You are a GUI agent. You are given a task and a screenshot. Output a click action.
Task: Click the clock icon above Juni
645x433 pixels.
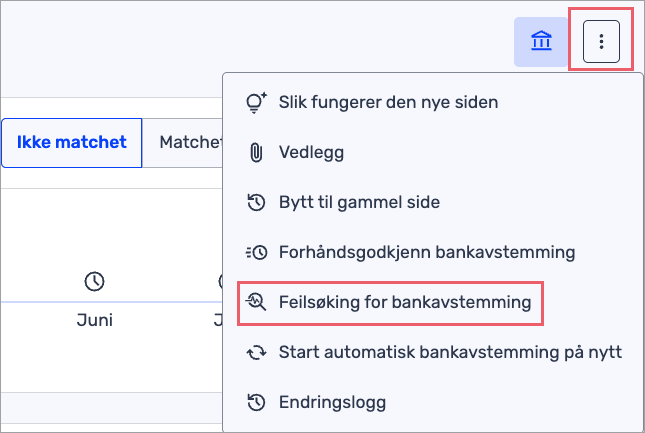tap(94, 282)
